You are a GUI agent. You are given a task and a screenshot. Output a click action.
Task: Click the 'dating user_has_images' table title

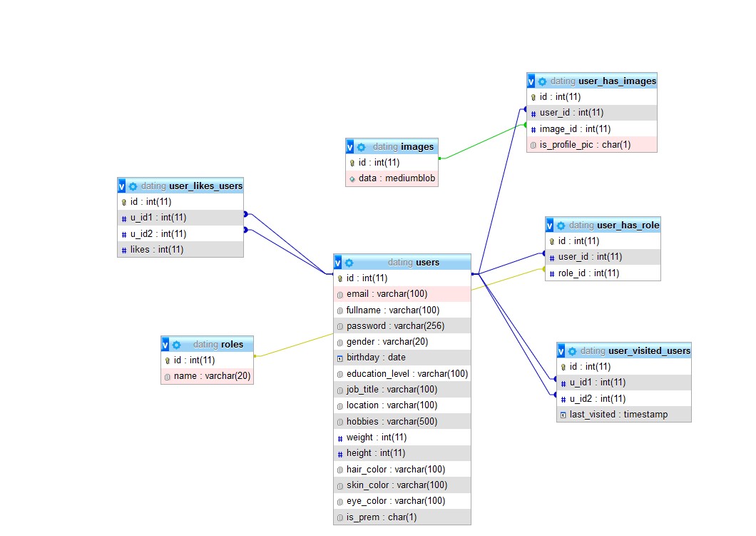[603, 81]
